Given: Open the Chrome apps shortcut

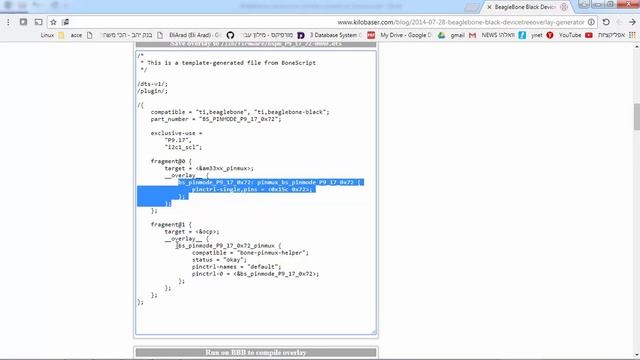Looking at the screenshot, I should tap(617, 35).
